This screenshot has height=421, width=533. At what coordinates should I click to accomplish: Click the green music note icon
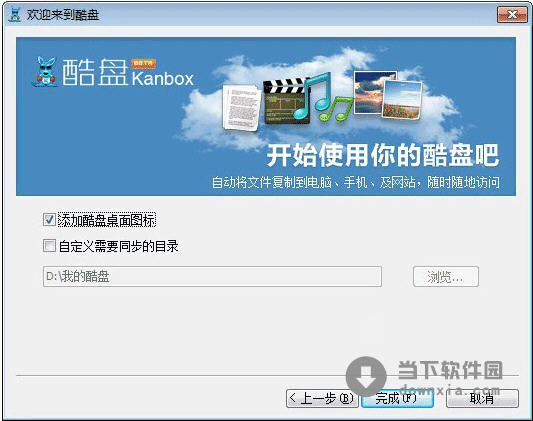pos(336,108)
